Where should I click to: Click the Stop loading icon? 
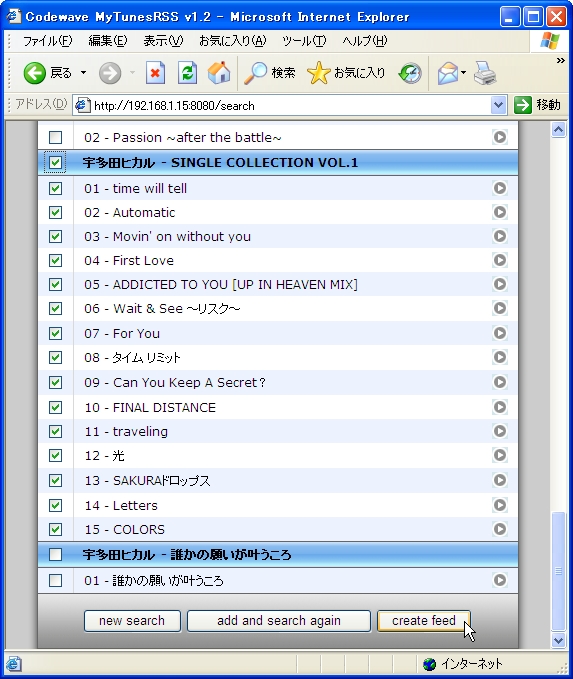click(155, 73)
